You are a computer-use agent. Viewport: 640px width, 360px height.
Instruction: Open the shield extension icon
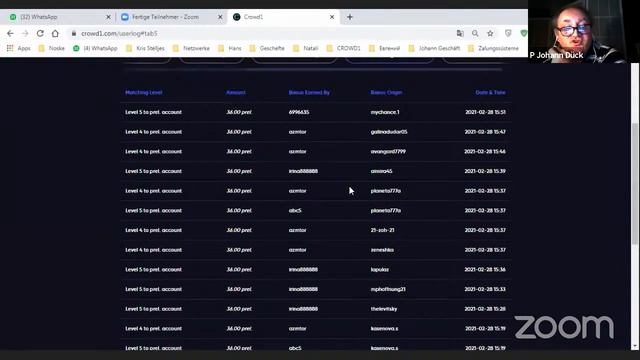pyautogui.click(x=508, y=33)
